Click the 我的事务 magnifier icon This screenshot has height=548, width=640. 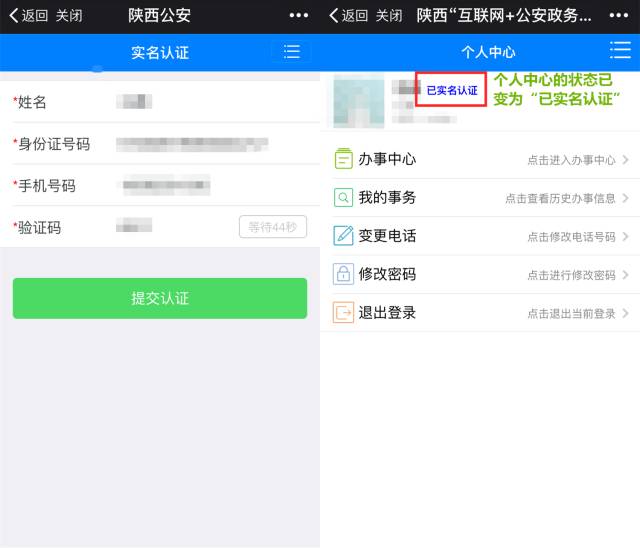click(343, 198)
